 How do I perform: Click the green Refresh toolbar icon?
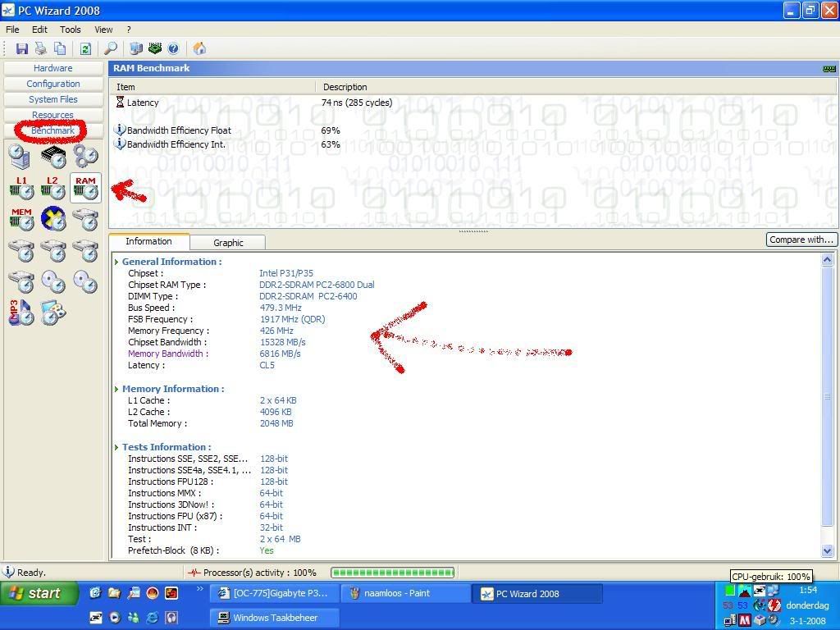coord(85,48)
